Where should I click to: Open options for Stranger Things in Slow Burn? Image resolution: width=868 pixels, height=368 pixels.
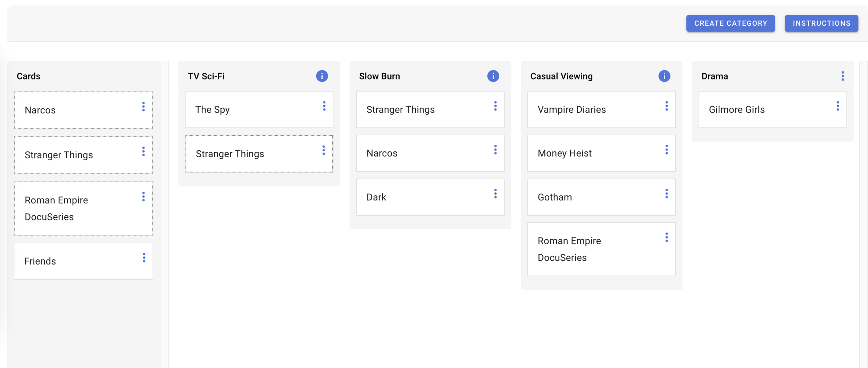click(x=495, y=106)
